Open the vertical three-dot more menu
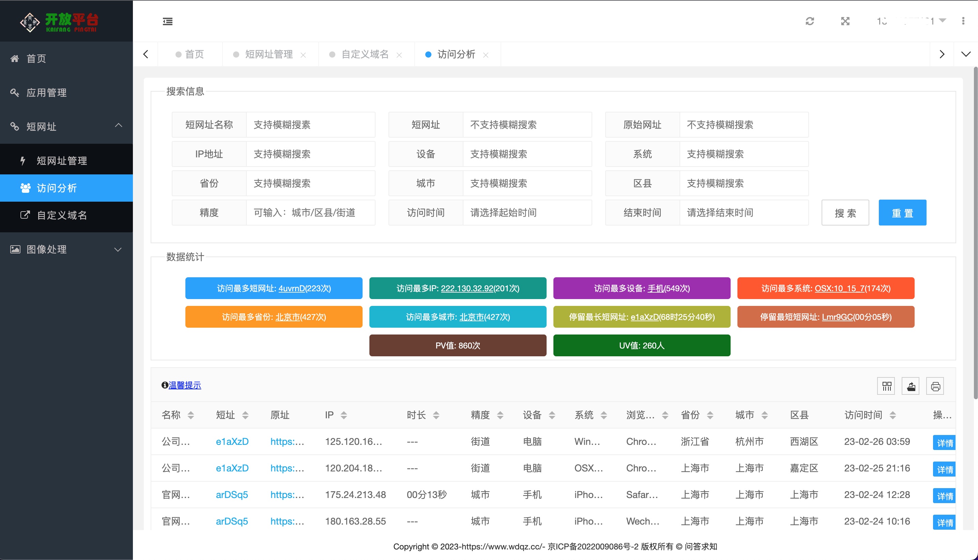 click(x=963, y=21)
